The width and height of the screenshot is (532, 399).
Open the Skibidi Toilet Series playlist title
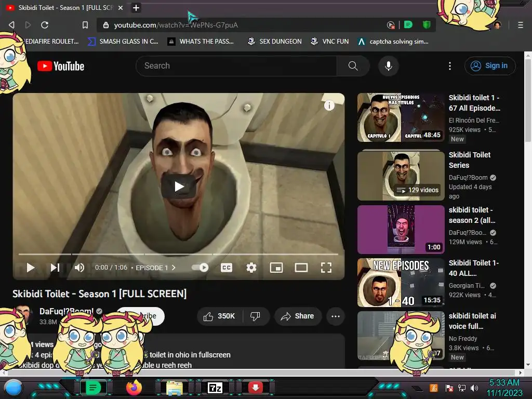click(470, 160)
